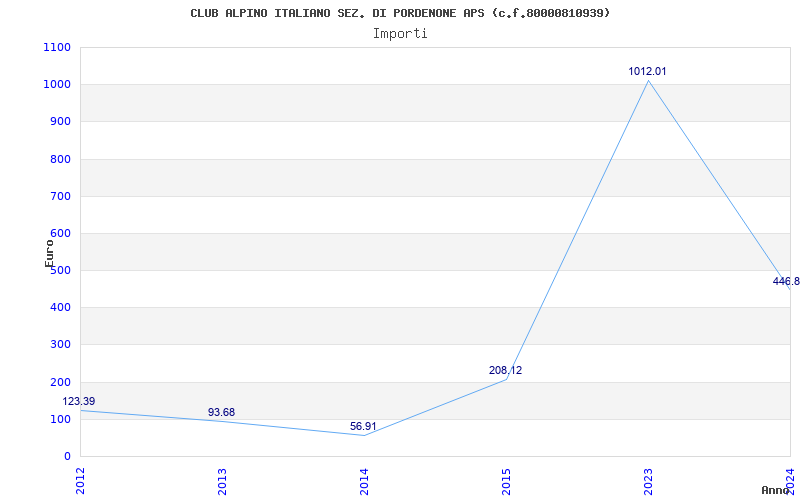The image size is (800, 500).
Task: Click the 123.39 data label
Action: pyautogui.click(x=79, y=402)
